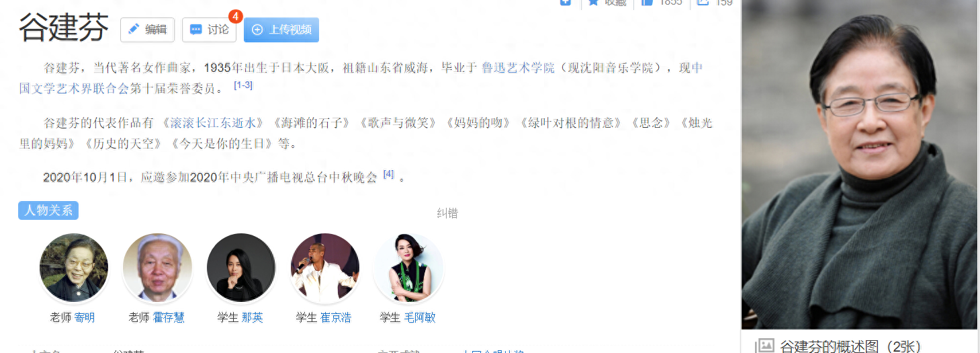Screen dimensions: 980x353
Task: Click the red 4 notification badge
Action: pos(236,16)
